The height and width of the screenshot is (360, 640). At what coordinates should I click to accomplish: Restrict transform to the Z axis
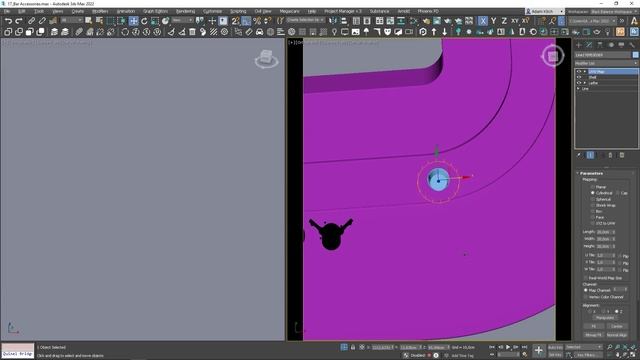[504, 21]
